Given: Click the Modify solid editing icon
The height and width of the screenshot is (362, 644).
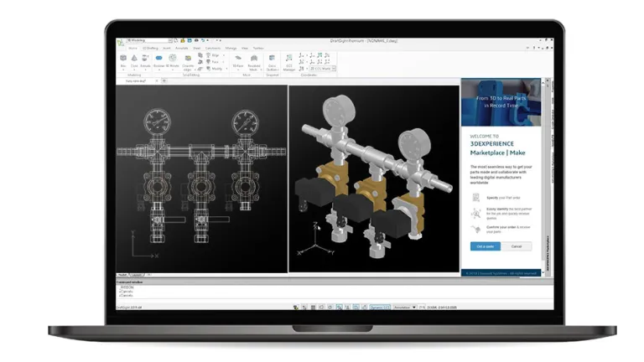Looking at the screenshot, I should coord(208,69).
